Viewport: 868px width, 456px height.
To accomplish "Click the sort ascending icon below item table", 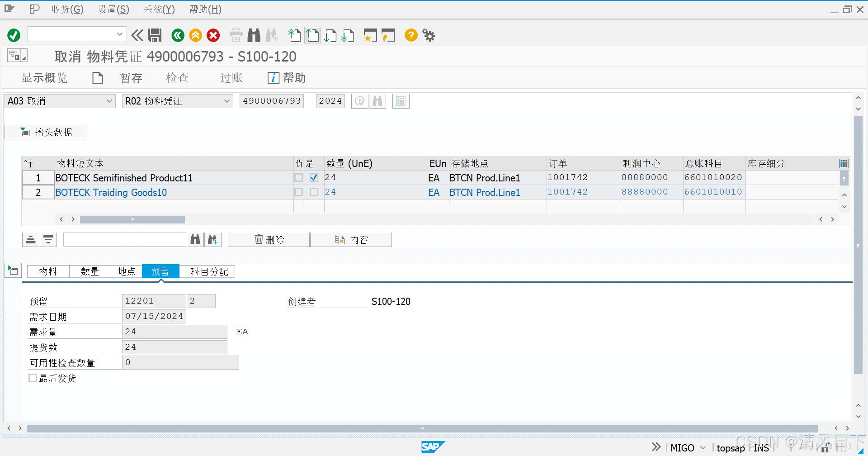I will pyautogui.click(x=31, y=240).
